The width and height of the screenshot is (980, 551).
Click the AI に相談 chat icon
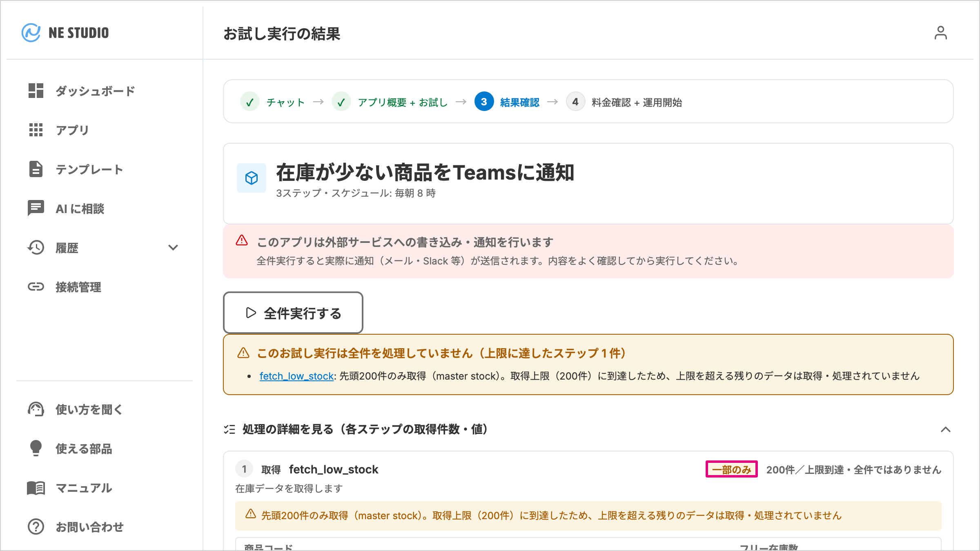pyautogui.click(x=36, y=208)
